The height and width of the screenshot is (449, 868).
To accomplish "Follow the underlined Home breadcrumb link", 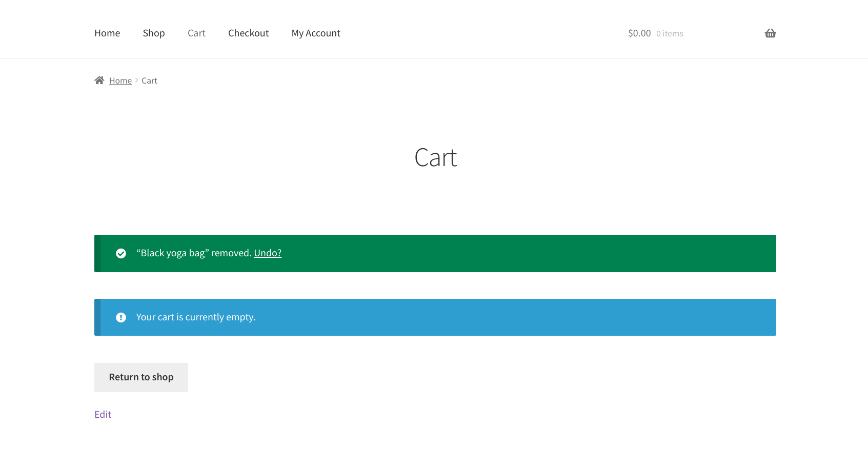I will pos(120,80).
